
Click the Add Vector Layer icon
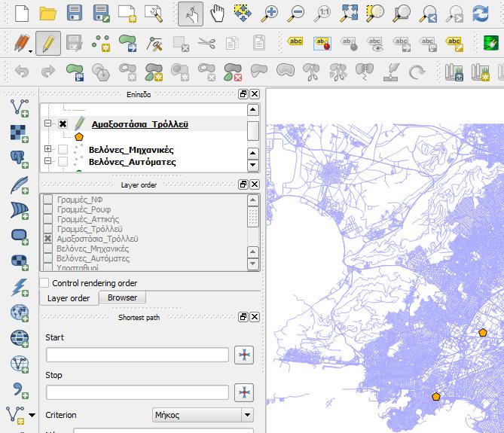(x=20, y=108)
